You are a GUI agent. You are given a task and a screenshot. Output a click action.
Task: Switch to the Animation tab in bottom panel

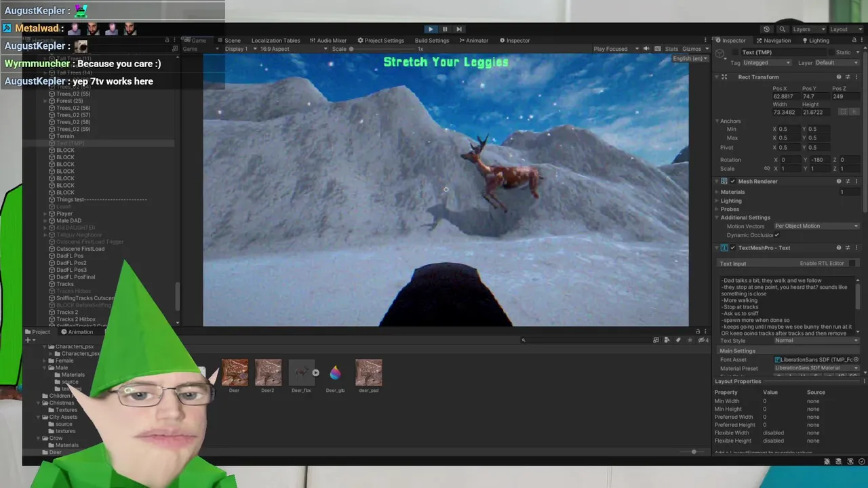pos(77,331)
